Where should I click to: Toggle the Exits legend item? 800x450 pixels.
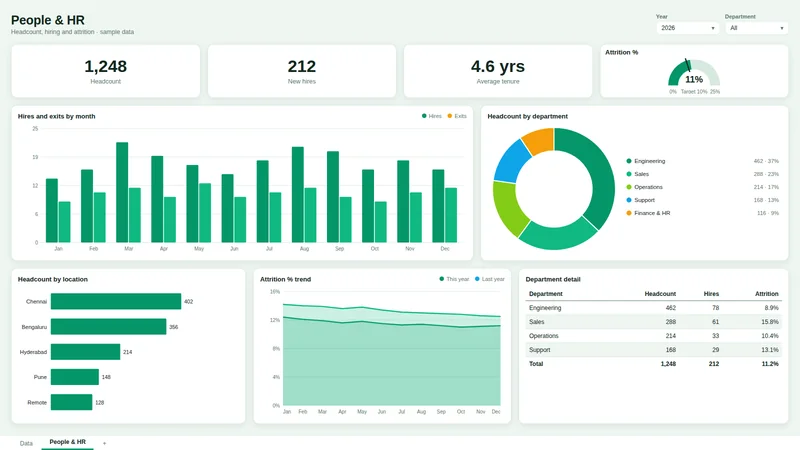457,116
